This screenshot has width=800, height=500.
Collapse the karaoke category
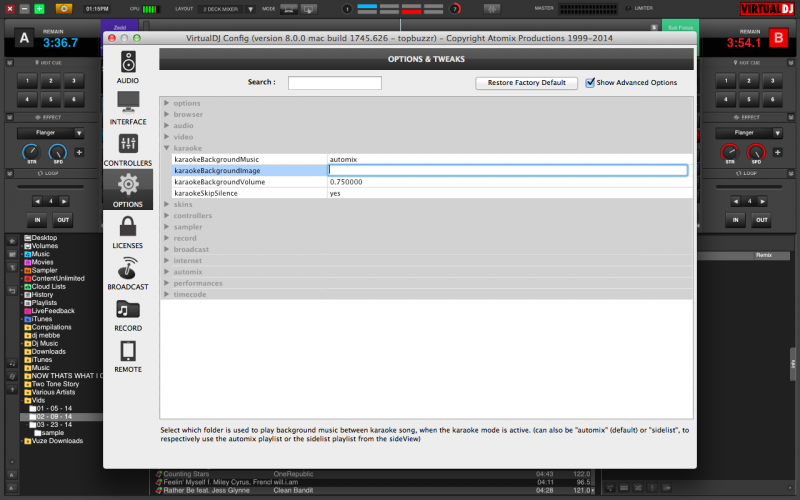(166, 148)
